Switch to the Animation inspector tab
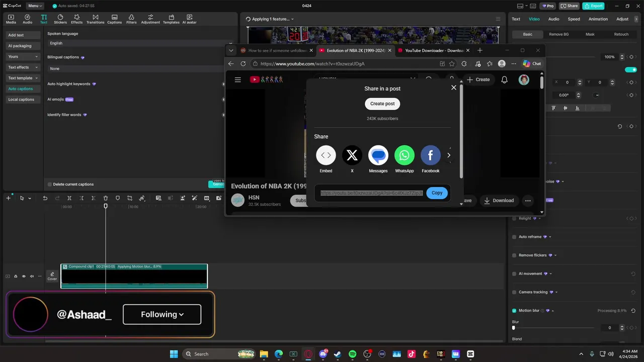The width and height of the screenshot is (644, 362). 598,19
